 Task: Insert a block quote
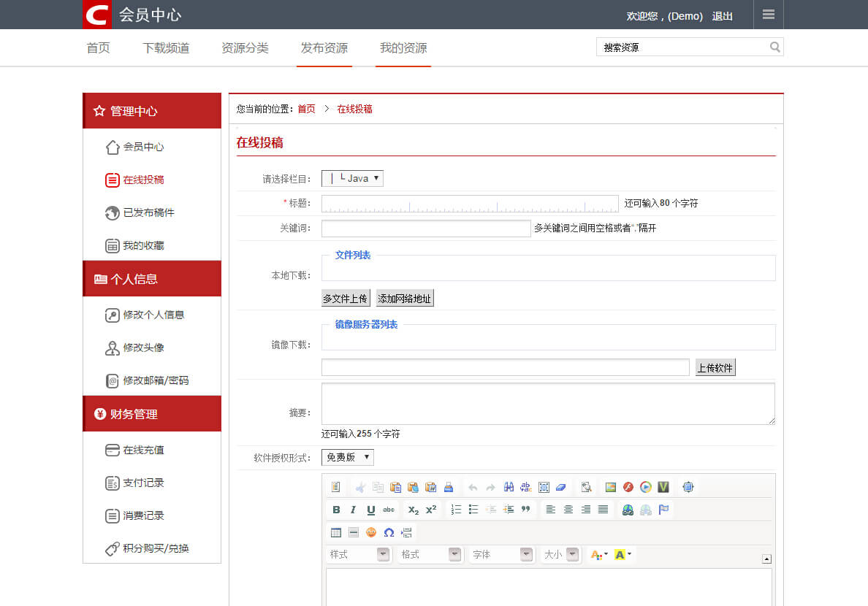pyautogui.click(x=526, y=510)
